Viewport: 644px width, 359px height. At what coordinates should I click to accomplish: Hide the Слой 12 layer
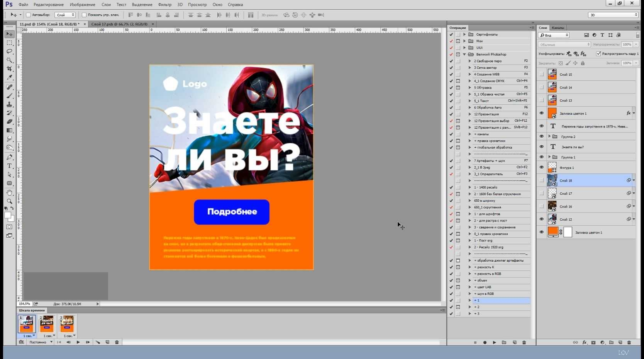pos(541,219)
